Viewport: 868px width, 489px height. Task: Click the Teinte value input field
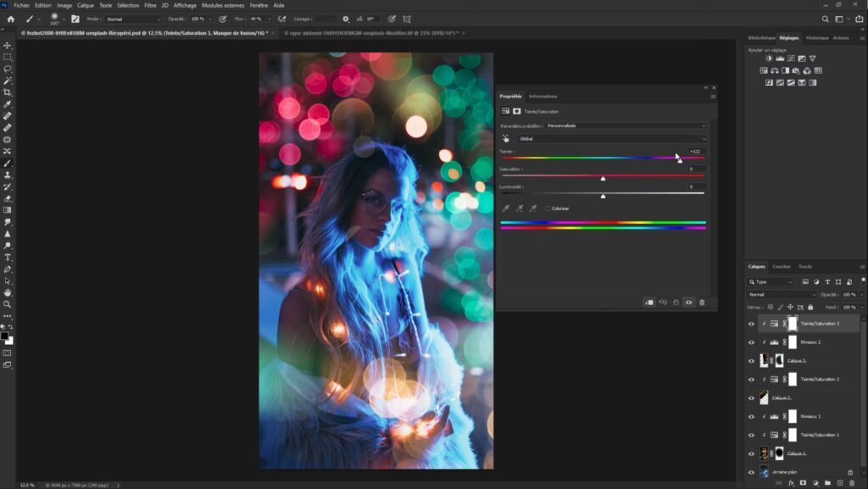click(x=695, y=151)
